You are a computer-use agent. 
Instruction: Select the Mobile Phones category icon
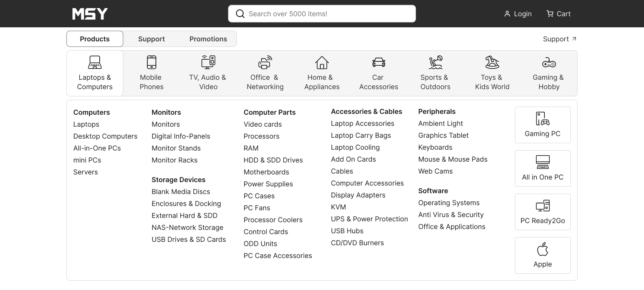pos(152,63)
